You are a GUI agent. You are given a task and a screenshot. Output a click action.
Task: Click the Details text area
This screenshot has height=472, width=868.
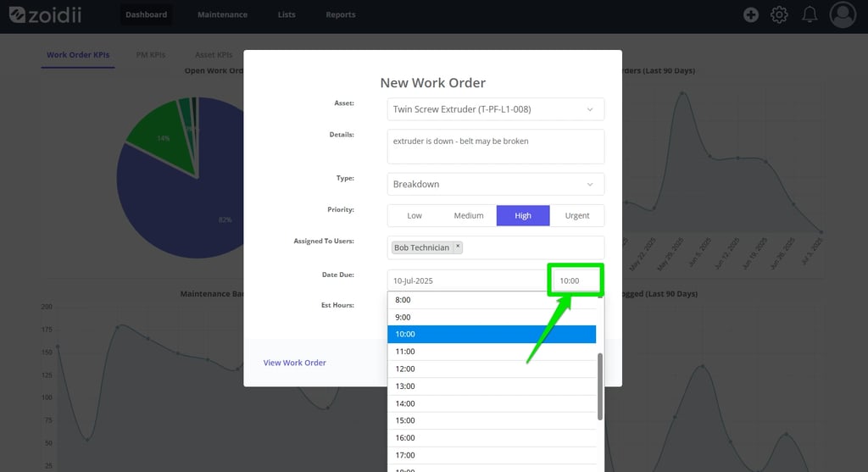point(495,147)
